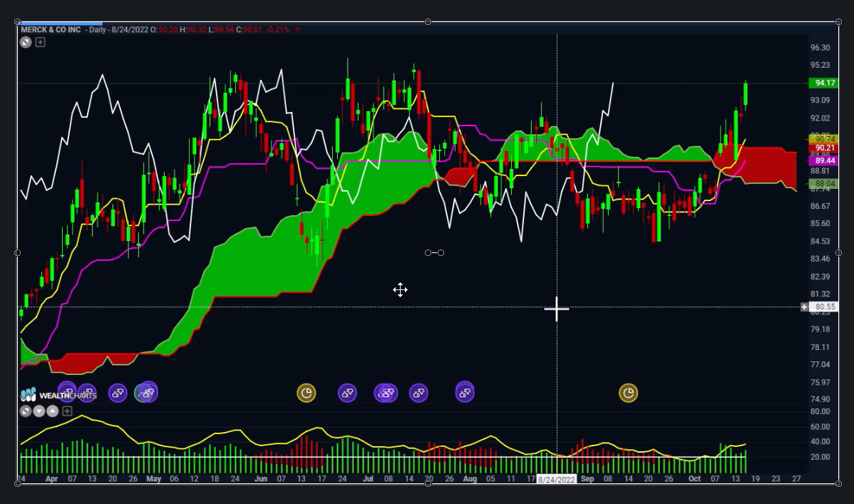Image resolution: width=854 pixels, height=504 pixels.
Task: Click the 79.18 price axis label
Action: click(820, 329)
